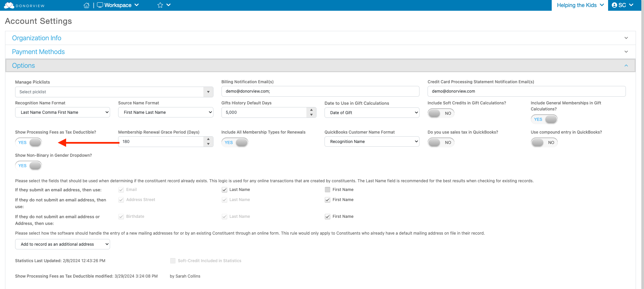Toggle Show Processing Fees as Tax Deductible

pyautogui.click(x=29, y=143)
